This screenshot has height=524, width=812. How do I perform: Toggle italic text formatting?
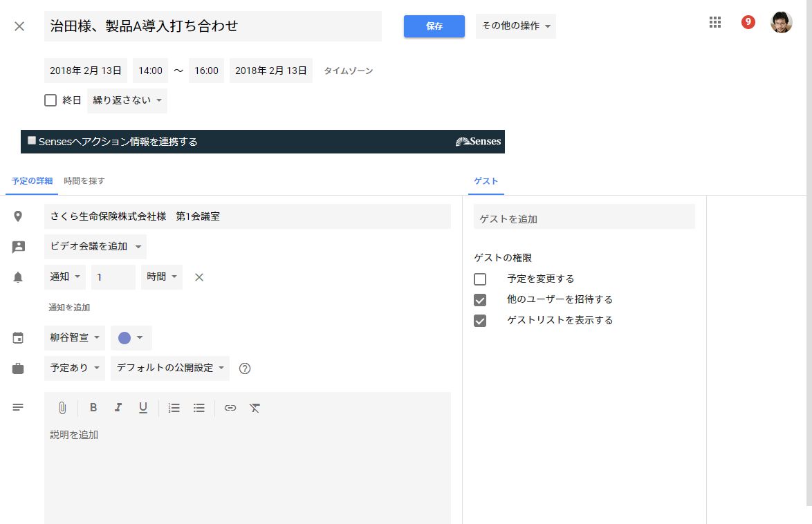tap(118, 408)
